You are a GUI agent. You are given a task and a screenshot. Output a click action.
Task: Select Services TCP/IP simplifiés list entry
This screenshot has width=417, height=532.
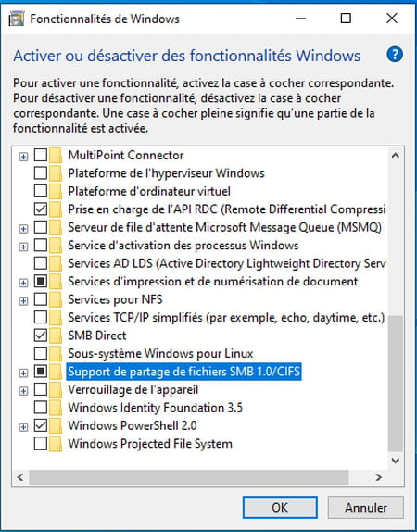point(226,318)
